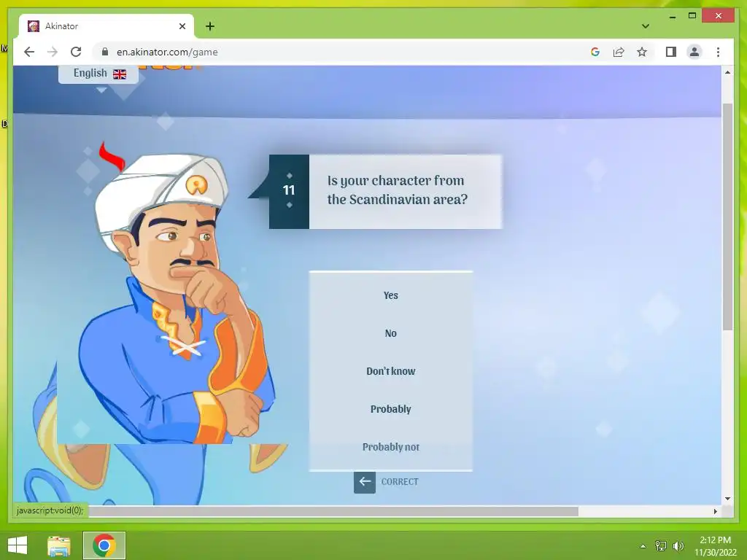Click the browser forward arrow

pos(53,52)
